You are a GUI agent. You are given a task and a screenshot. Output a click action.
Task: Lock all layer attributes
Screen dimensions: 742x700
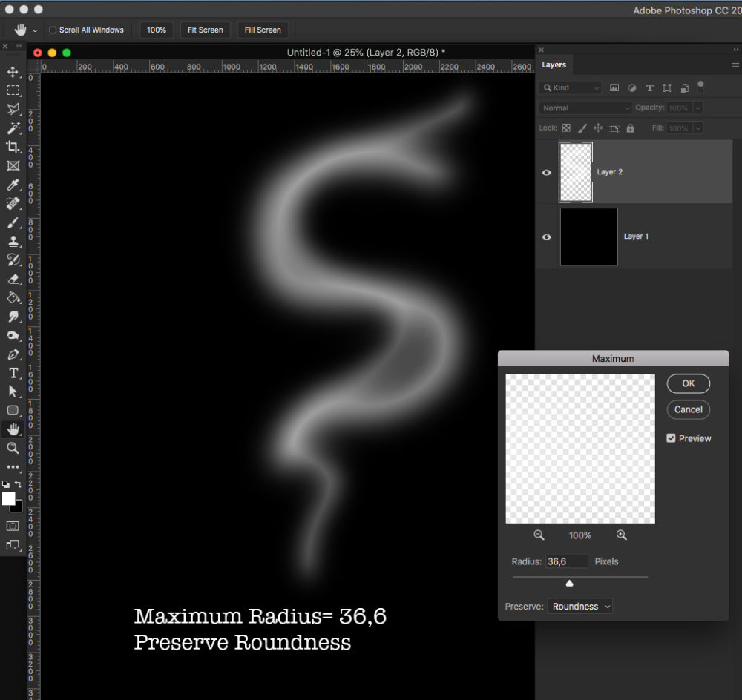coord(630,128)
